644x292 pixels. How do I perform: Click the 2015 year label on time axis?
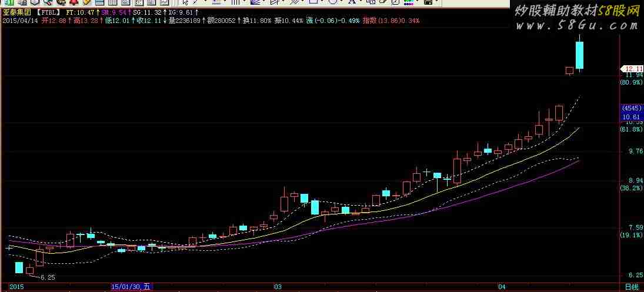17,286
